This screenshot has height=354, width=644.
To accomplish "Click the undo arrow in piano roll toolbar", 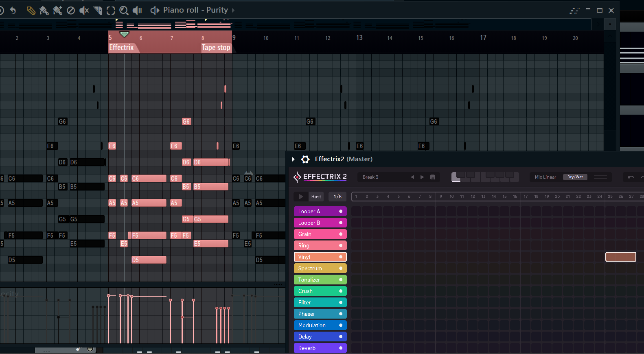I will 13,10.
